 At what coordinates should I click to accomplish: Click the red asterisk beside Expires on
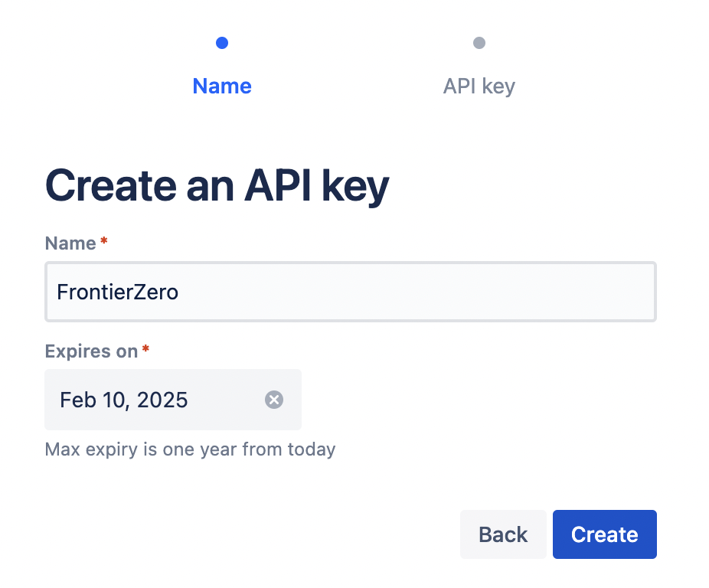click(145, 351)
